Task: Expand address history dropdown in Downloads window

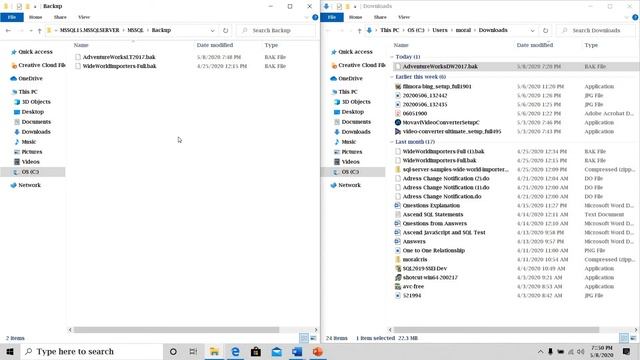Action: [x=533, y=31]
